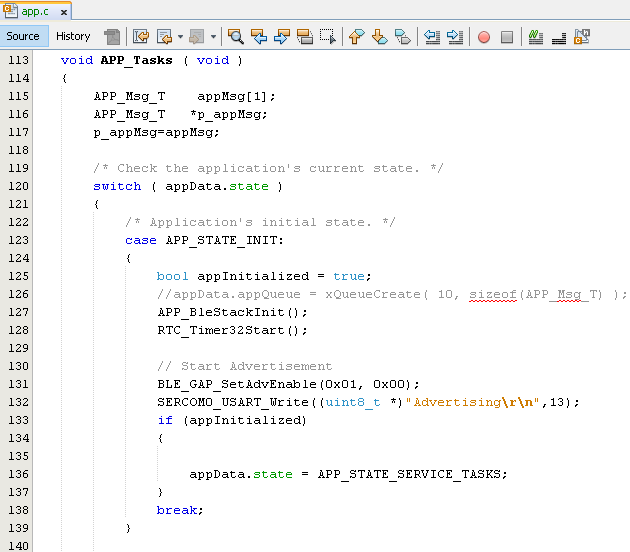Toggle a bookmark on the current line
The height and width of the screenshot is (552, 630).
point(402,37)
